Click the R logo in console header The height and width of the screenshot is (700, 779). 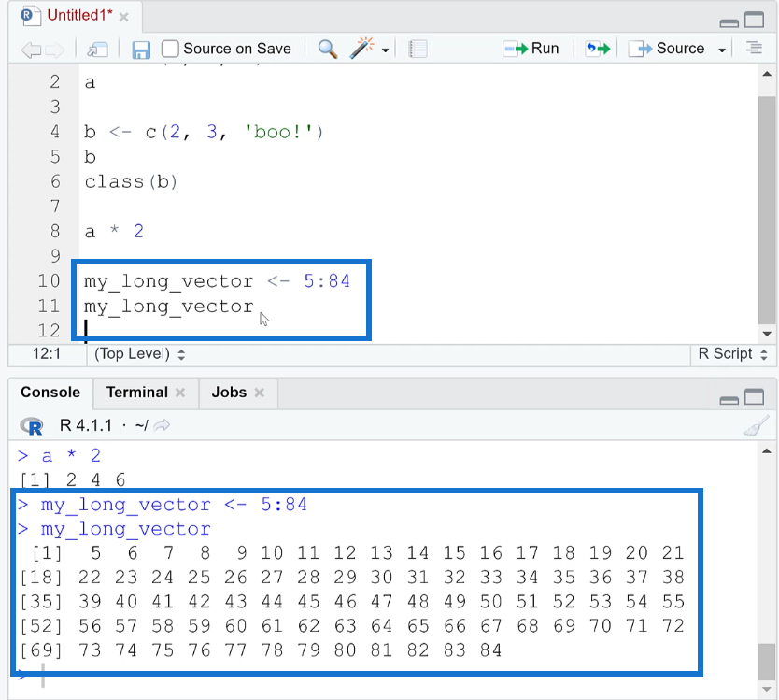pos(32,426)
